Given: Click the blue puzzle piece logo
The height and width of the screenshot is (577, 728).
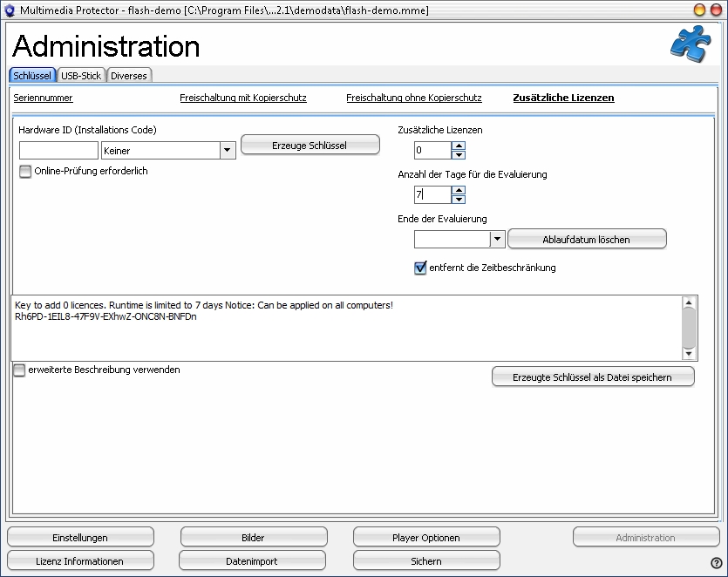Looking at the screenshot, I should click(x=690, y=45).
